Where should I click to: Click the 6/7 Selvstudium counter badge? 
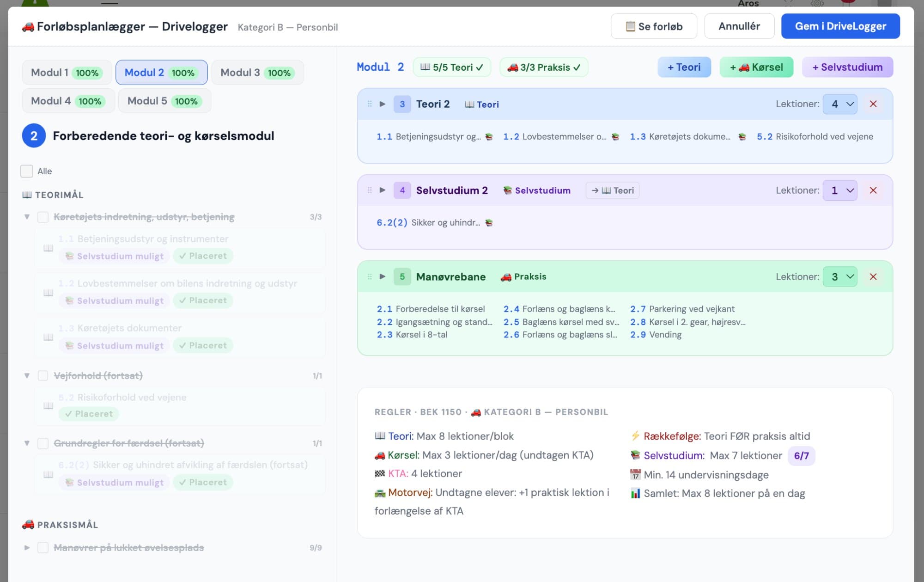click(x=801, y=456)
